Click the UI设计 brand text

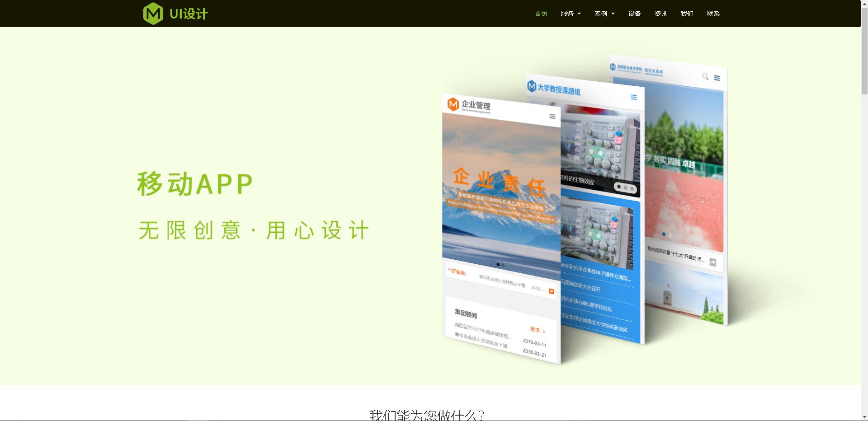click(189, 14)
